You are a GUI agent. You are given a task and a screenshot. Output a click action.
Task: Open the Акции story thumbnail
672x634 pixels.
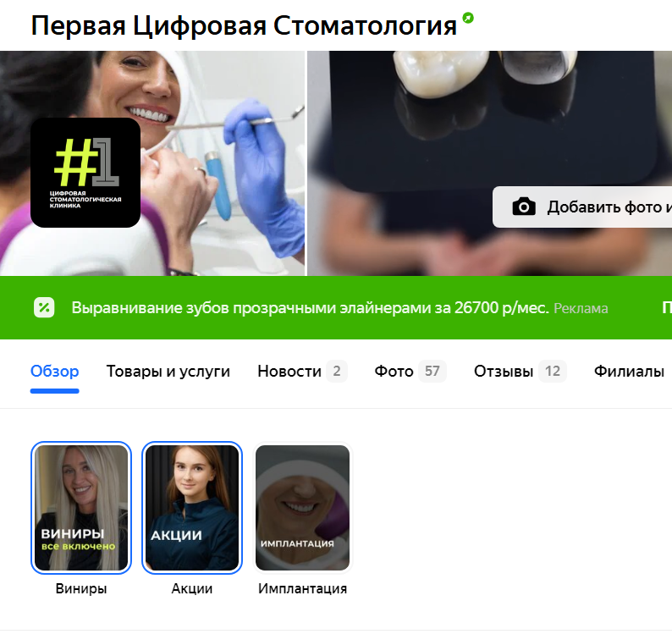click(x=192, y=508)
